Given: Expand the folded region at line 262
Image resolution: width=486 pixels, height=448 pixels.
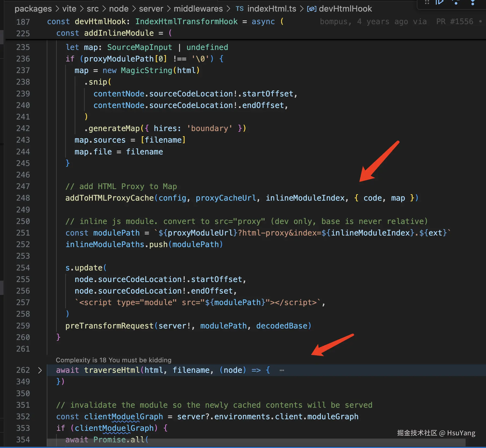Looking at the screenshot, I should 40,370.
